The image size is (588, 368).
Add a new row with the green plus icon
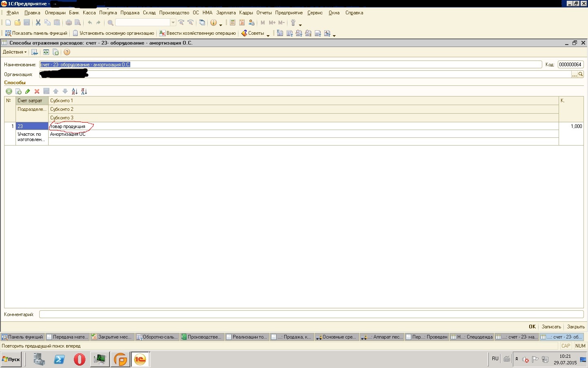click(9, 91)
